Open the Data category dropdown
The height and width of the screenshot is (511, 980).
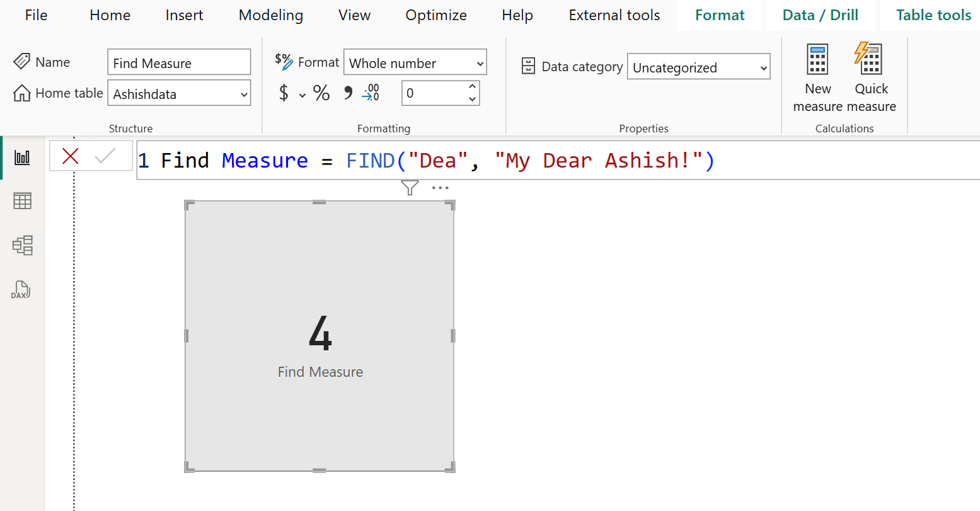click(698, 66)
